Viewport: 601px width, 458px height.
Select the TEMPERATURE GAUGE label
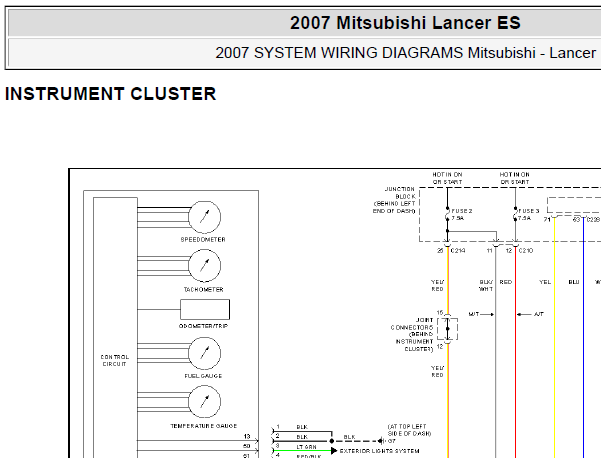click(x=204, y=426)
